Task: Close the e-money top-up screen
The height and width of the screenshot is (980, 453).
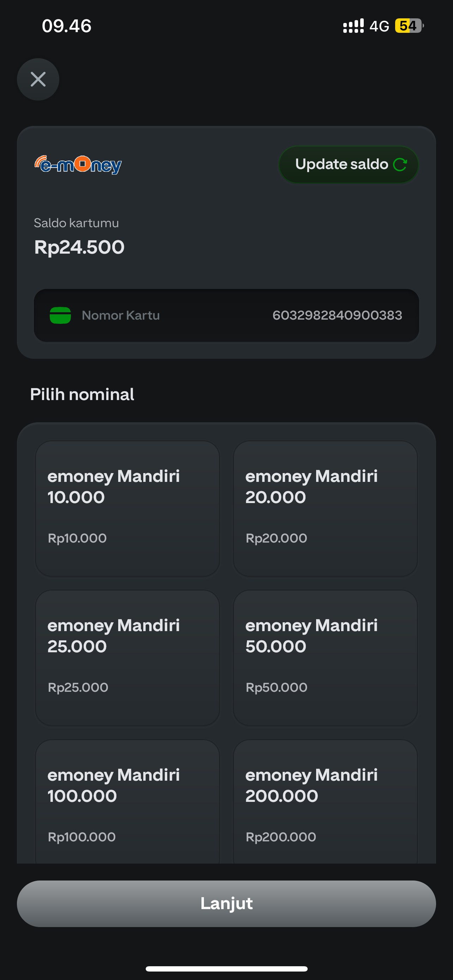Action: click(38, 79)
